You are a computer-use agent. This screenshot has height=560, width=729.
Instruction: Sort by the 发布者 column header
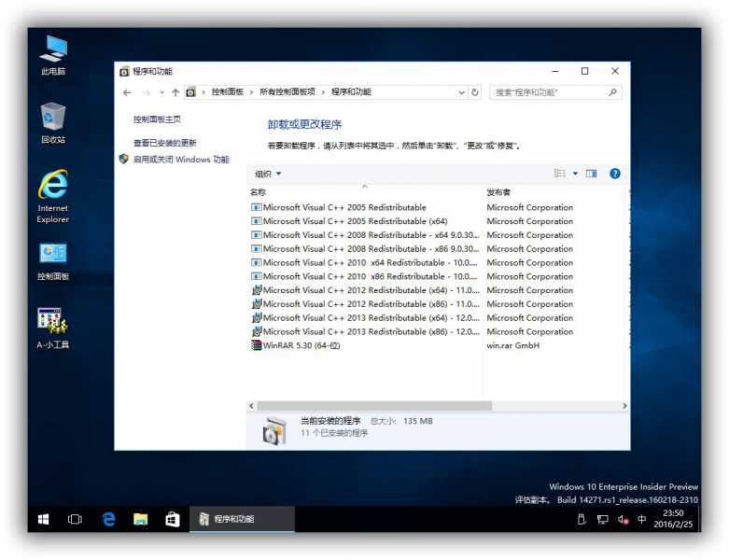click(x=498, y=192)
